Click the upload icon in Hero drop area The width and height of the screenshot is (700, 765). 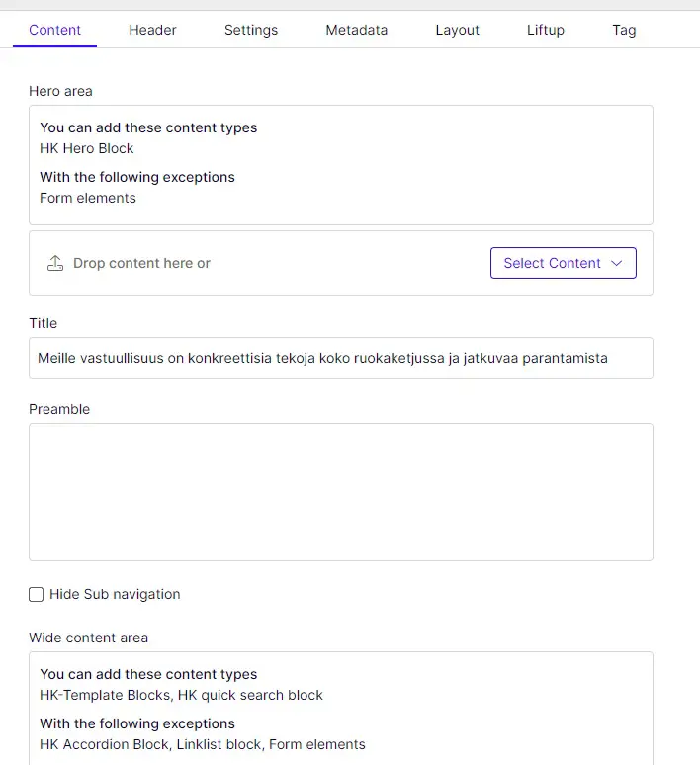coord(55,263)
